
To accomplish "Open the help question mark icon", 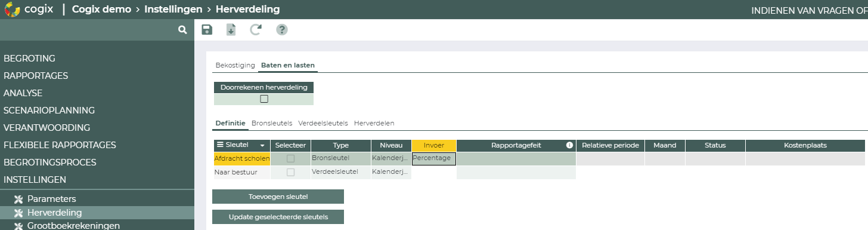I will pos(282,30).
